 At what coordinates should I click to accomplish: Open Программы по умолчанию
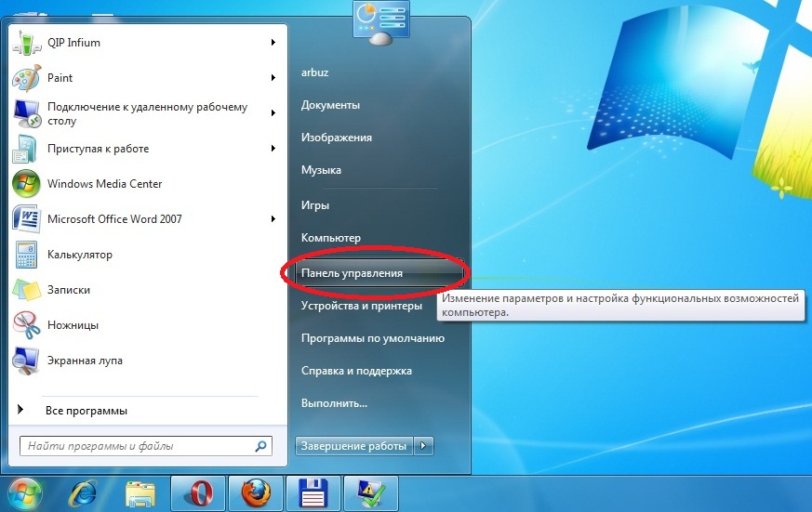[x=373, y=338]
